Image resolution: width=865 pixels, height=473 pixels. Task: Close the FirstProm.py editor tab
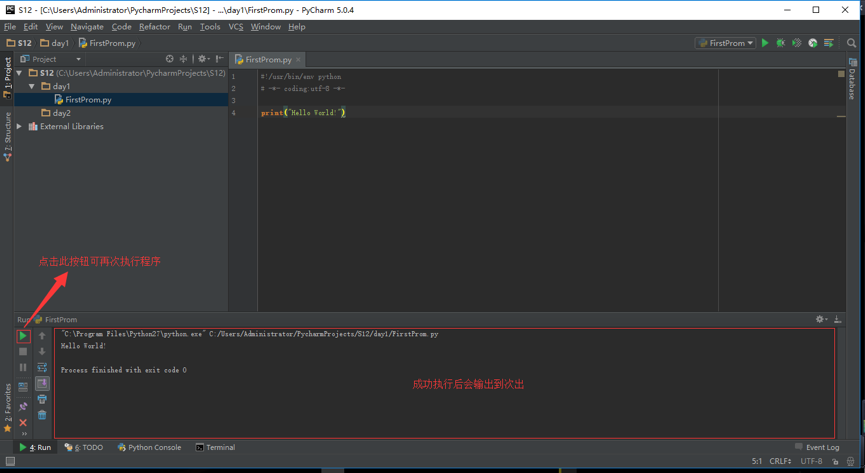point(298,60)
